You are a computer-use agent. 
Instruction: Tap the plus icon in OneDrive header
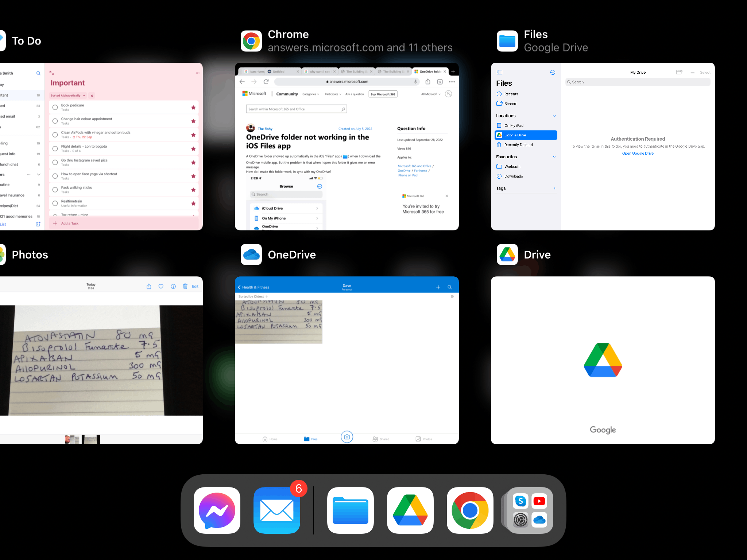438,287
